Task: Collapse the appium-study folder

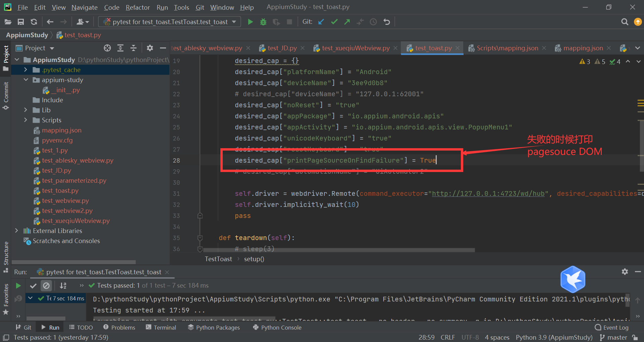Action: (x=26, y=80)
